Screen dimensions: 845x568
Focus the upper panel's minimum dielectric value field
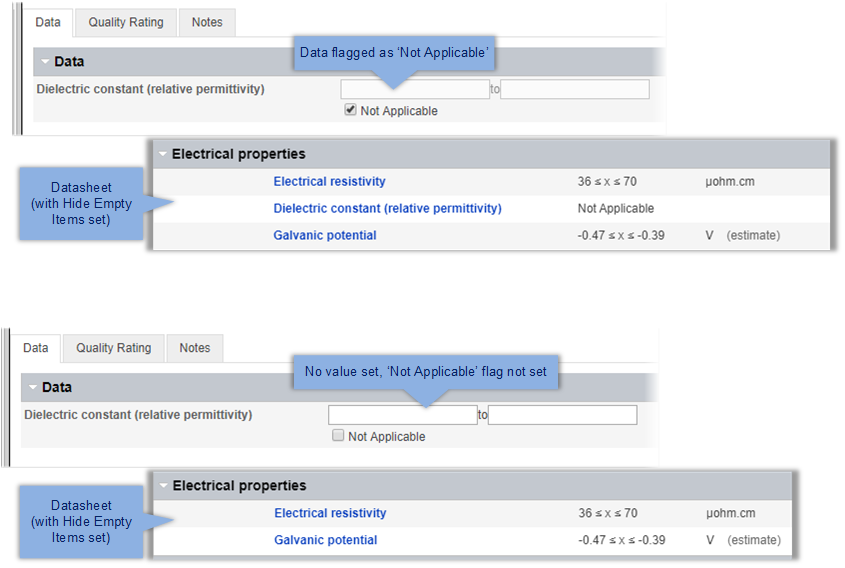(x=415, y=89)
